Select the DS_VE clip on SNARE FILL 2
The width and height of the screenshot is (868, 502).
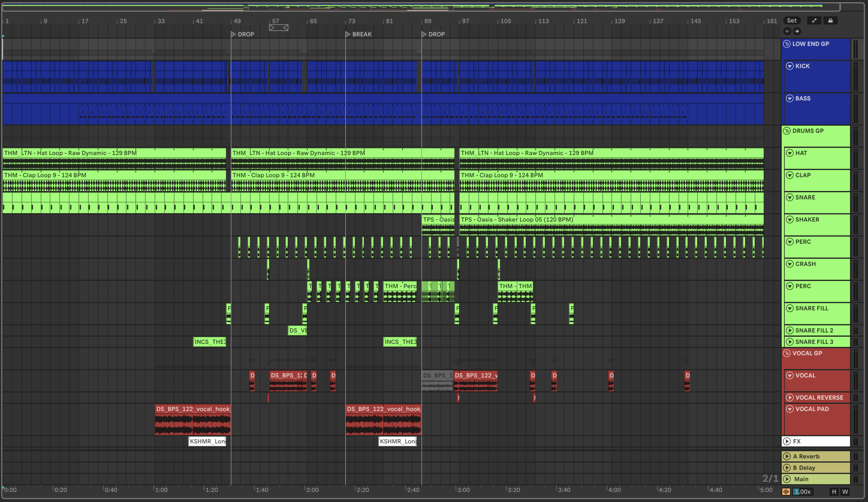297,331
